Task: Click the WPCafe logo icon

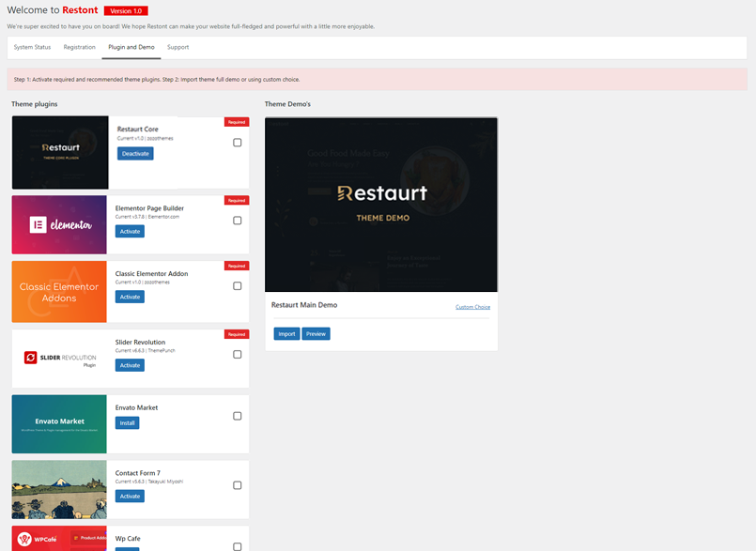Action: pyautogui.click(x=42, y=539)
